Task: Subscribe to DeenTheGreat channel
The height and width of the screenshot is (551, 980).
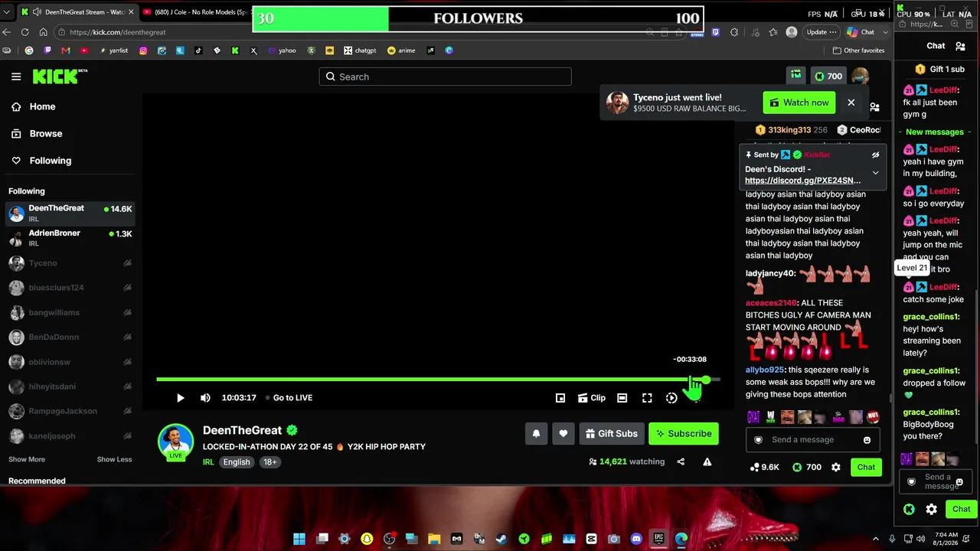Action: tap(683, 433)
